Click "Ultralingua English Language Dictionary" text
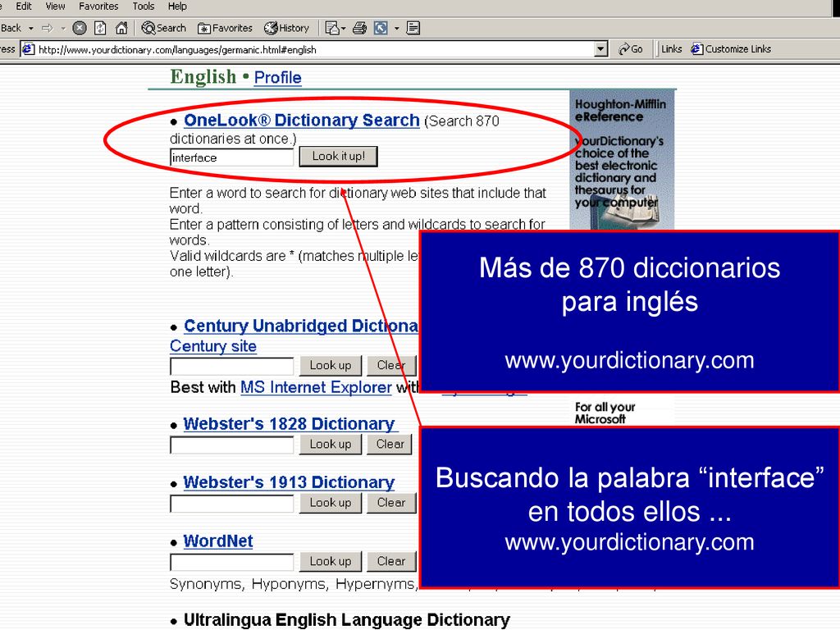 point(347,620)
